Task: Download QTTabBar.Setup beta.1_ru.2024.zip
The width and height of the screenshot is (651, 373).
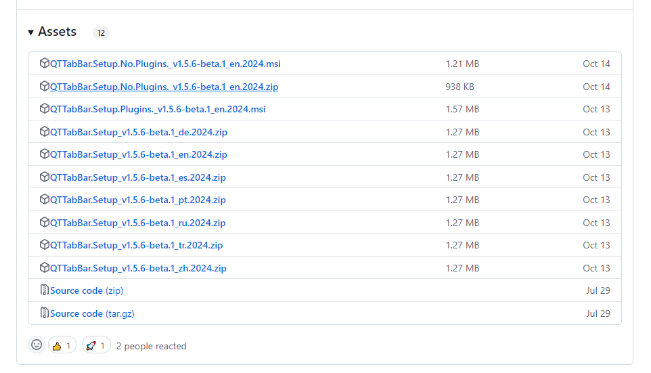Action: pyautogui.click(x=138, y=223)
